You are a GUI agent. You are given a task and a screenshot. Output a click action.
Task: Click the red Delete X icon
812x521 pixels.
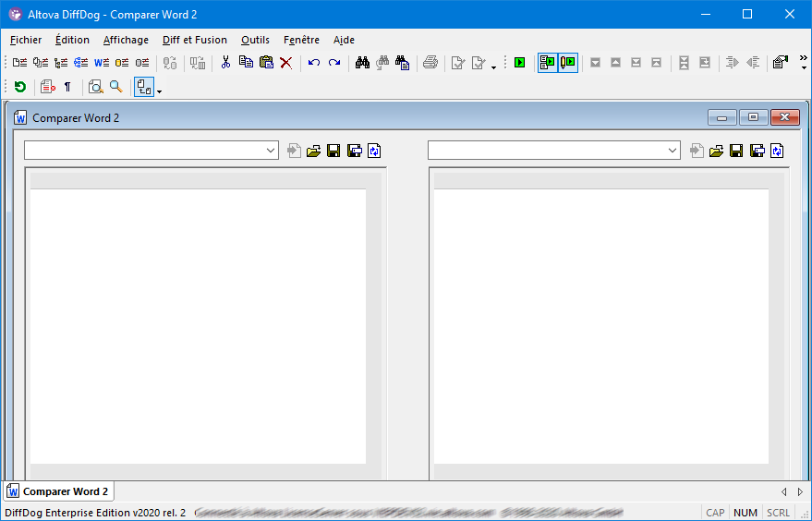pos(286,63)
